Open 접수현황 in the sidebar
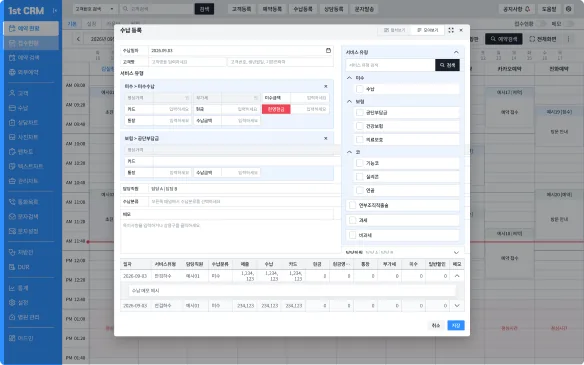The image size is (584, 365). (x=31, y=43)
